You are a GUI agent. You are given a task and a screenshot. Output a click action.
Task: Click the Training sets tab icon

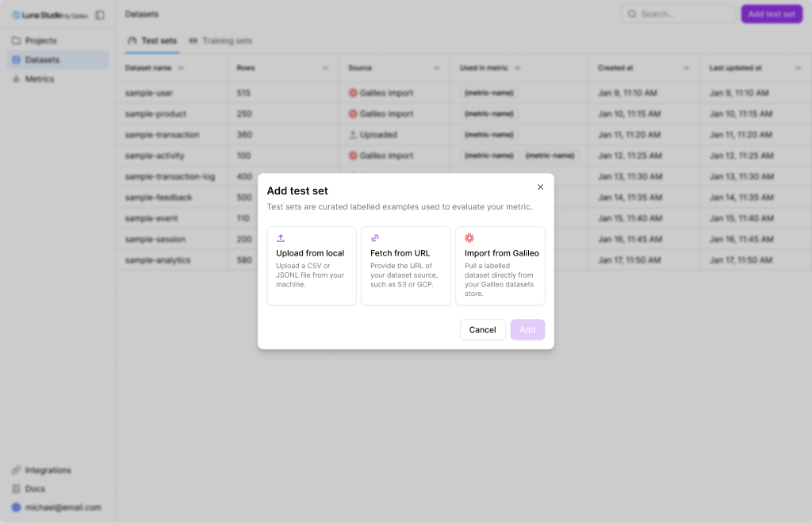(x=193, y=40)
